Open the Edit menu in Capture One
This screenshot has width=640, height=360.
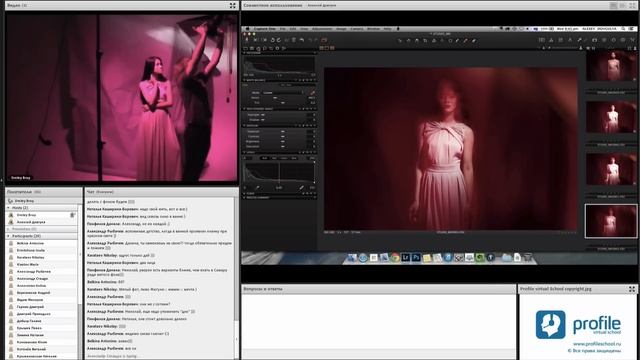coord(293,29)
